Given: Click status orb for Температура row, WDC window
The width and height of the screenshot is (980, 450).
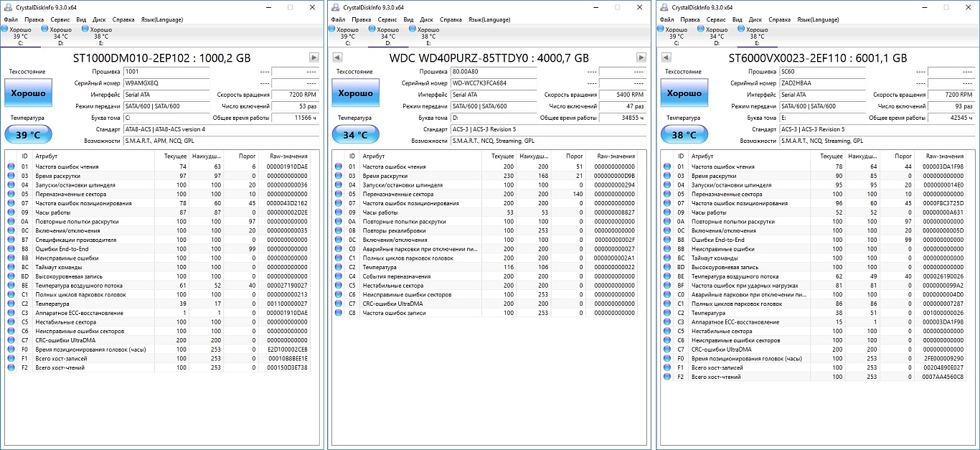Looking at the screenshot, I should 338,267.
